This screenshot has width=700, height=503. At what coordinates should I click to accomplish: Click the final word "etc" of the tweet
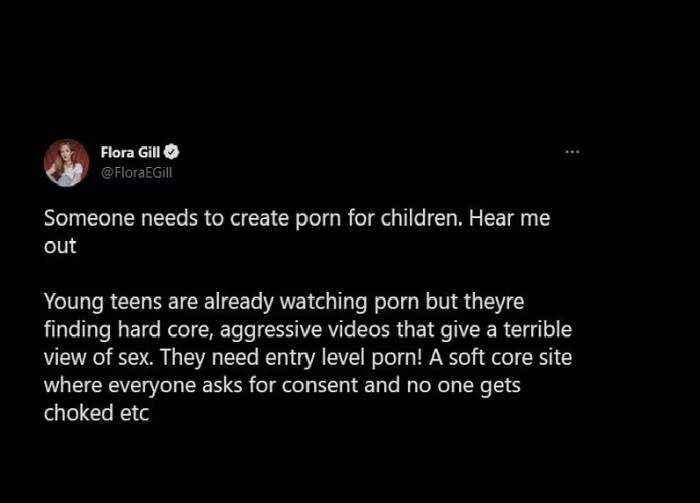(x=134, y=413)
